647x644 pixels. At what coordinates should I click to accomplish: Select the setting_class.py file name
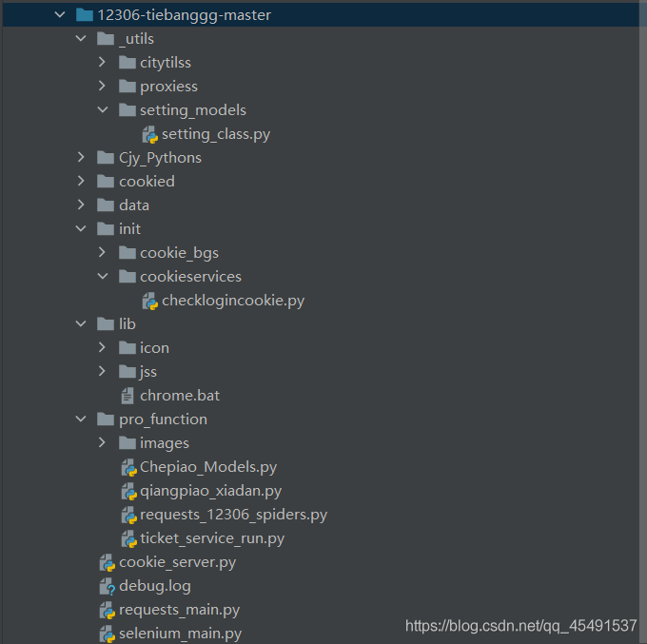point(216,134)
